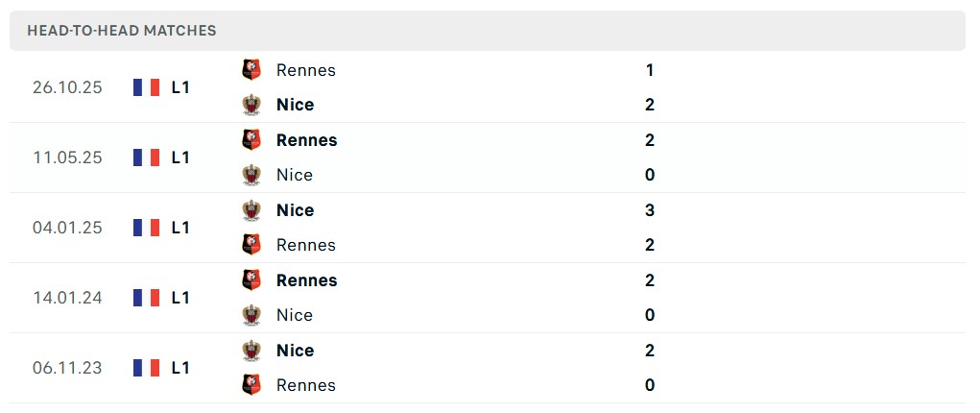The image size is (980, 413).
Task: Click Nice crest in 06.11.23 match
Action: (x=251, y=351)
